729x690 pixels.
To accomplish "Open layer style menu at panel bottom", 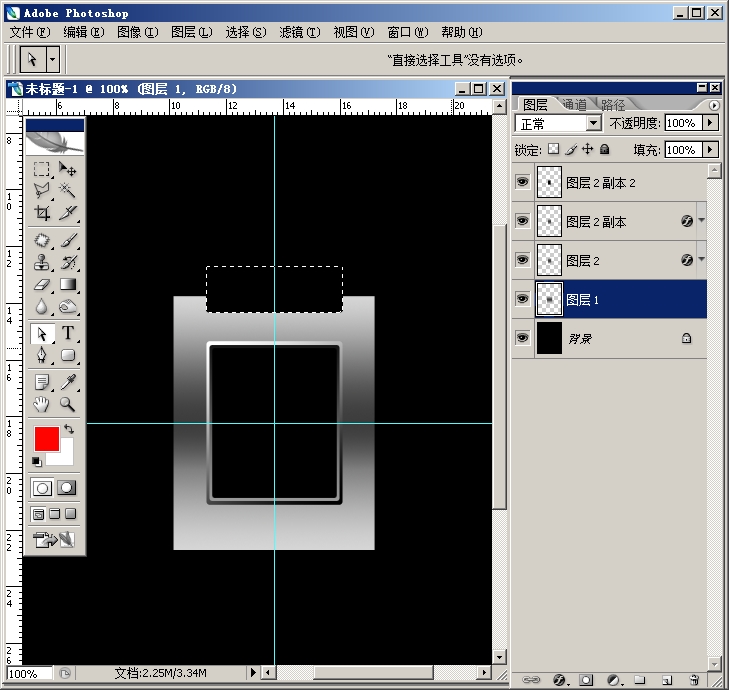I will [x=559, y=680].
